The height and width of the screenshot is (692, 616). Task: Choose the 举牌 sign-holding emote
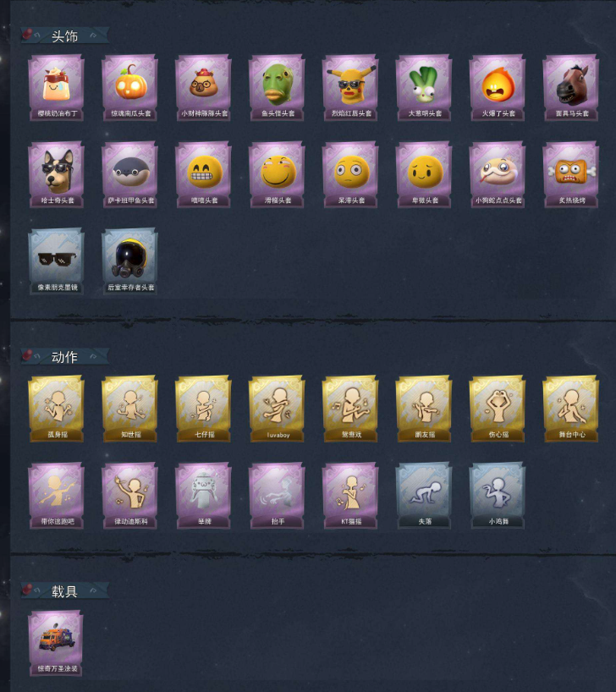click(203, 495)
